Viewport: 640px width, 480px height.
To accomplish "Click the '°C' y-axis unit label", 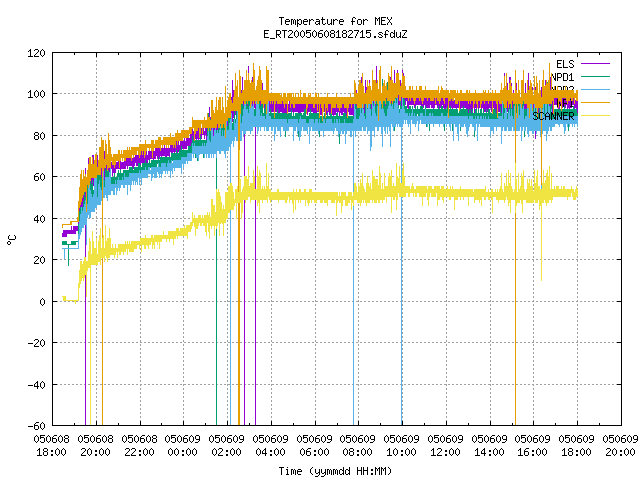I will coord(11,240).
